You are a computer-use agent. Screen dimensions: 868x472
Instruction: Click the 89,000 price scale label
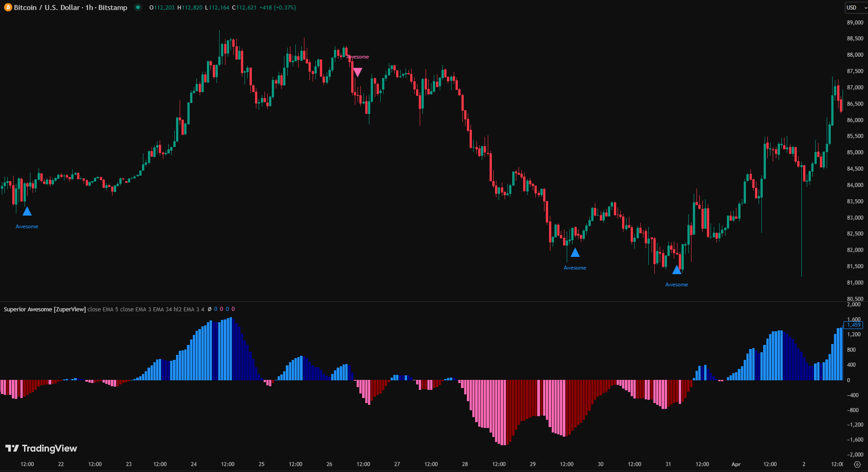click(x=855, y=23)
